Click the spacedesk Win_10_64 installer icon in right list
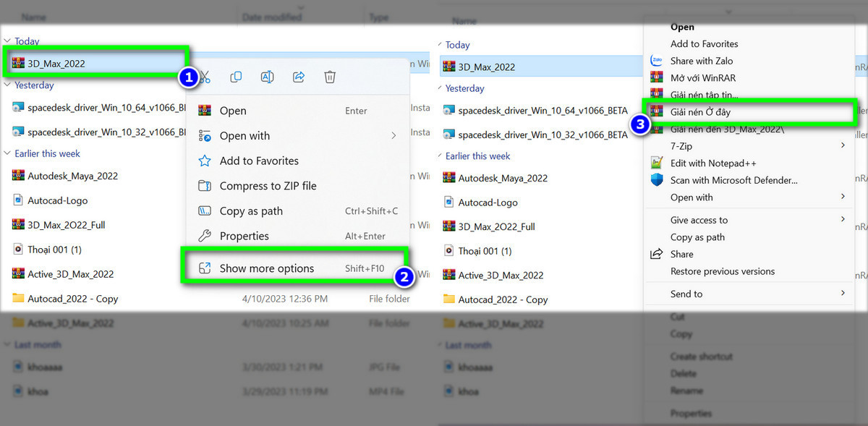The width and height of the screenshot is (868, 426). 449,111
